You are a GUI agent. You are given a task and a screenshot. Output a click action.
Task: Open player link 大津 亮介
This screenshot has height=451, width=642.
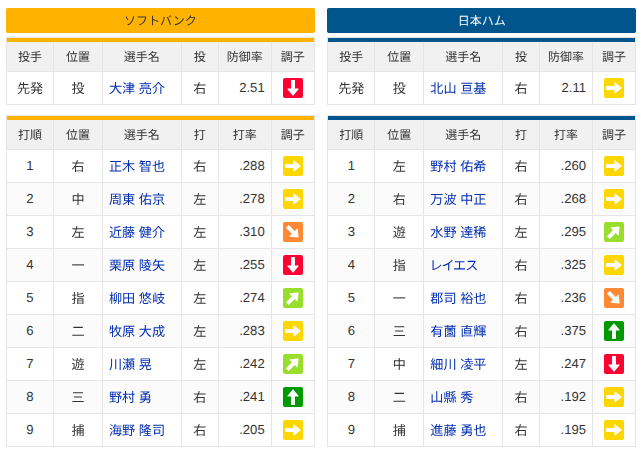(137, 88)
